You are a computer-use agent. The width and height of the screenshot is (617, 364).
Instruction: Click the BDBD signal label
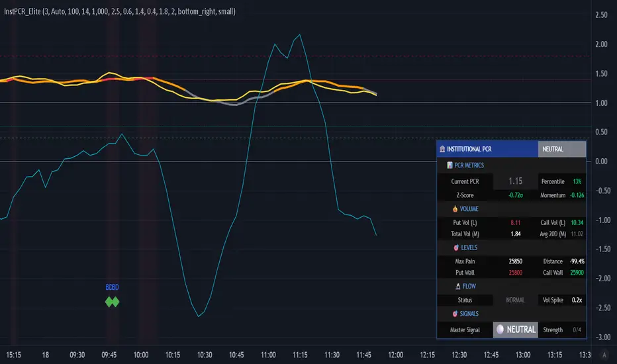(x=112, y=287)
